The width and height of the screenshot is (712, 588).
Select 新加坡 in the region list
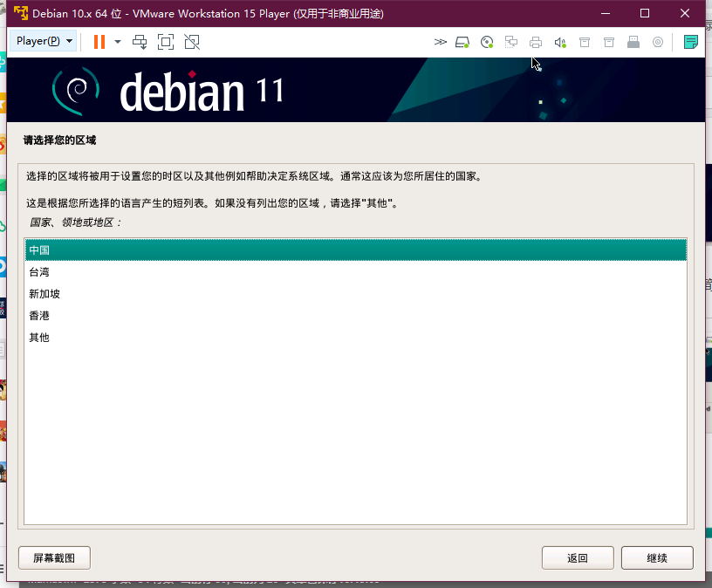point(355,294)
